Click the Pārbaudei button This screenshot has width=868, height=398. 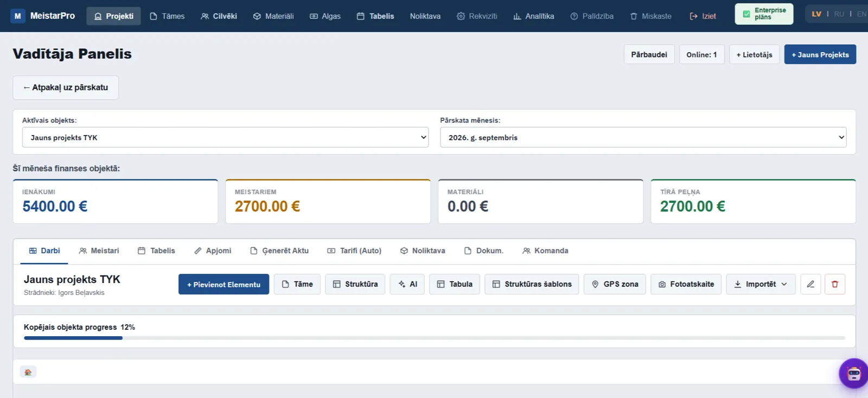pyautogui.click(x=649, y=54)
